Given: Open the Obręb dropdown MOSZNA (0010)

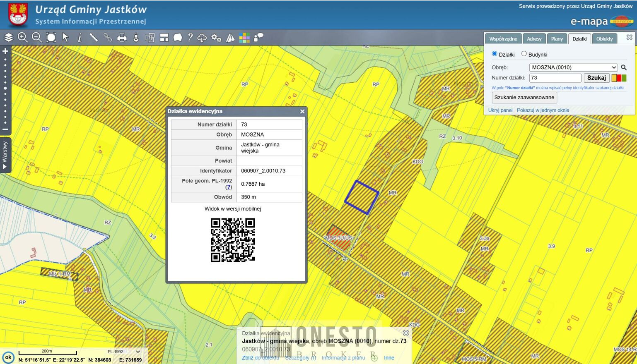Looking at the screenshot, I should click(573, 67).
